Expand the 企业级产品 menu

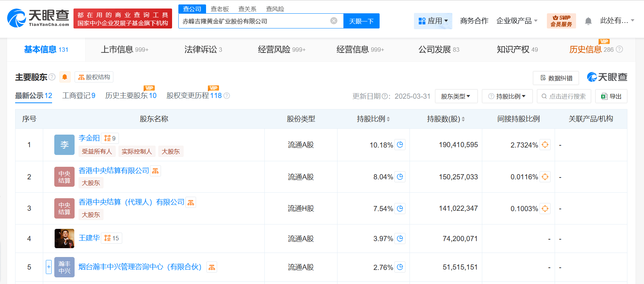pos(517,21)
